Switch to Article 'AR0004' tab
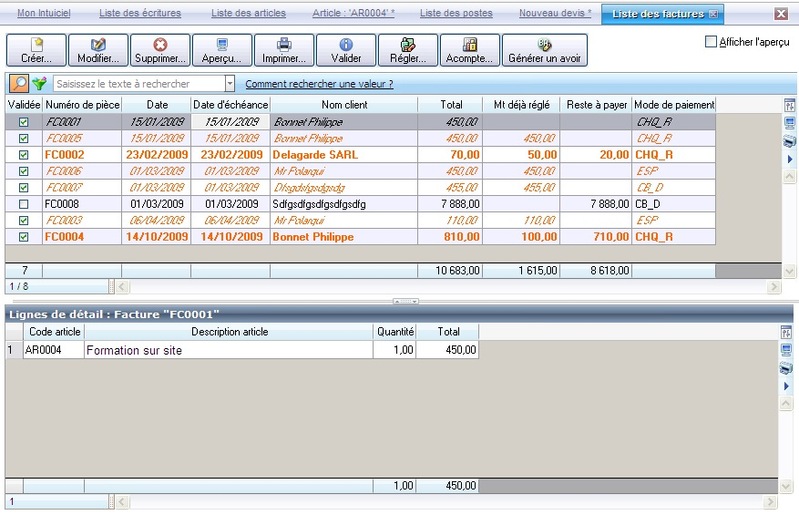The image size is (799, 515). click(354, 13)
